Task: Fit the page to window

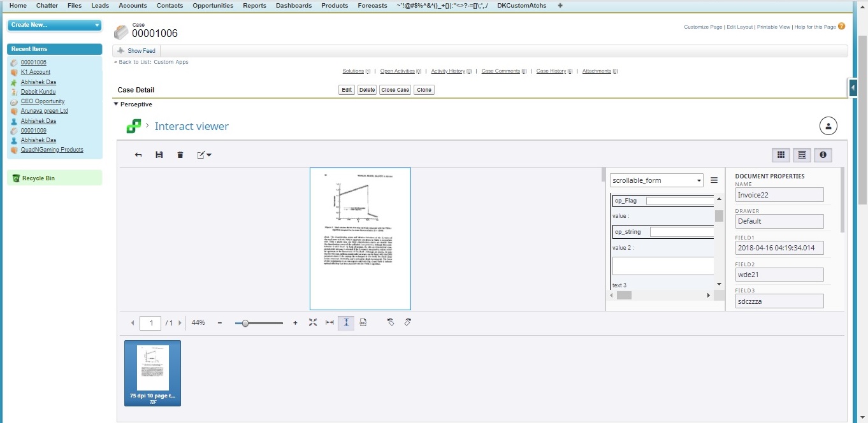Action: click(x=313, y=322)
